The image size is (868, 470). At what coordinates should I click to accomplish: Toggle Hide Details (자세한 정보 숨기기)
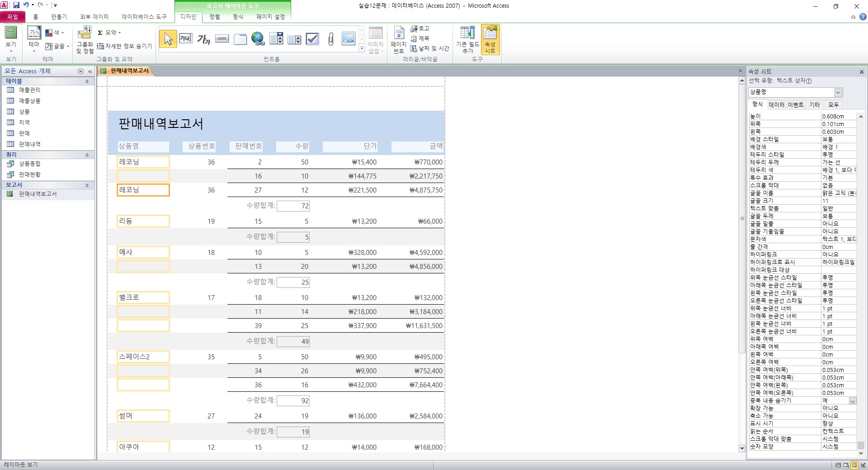[125, 46]
